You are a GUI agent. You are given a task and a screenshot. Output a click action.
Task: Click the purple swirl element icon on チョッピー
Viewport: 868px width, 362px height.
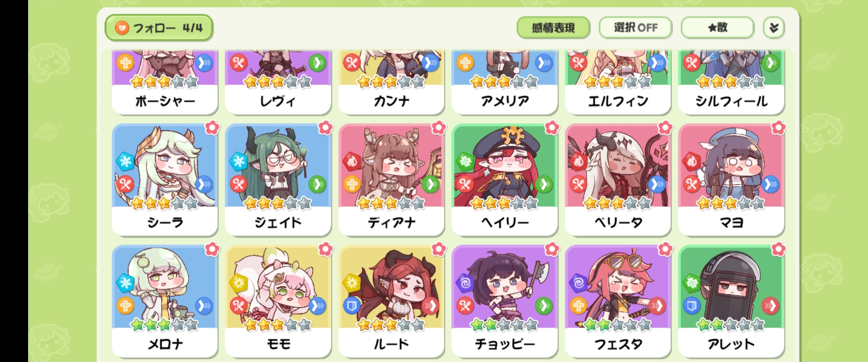pos(465,283)
